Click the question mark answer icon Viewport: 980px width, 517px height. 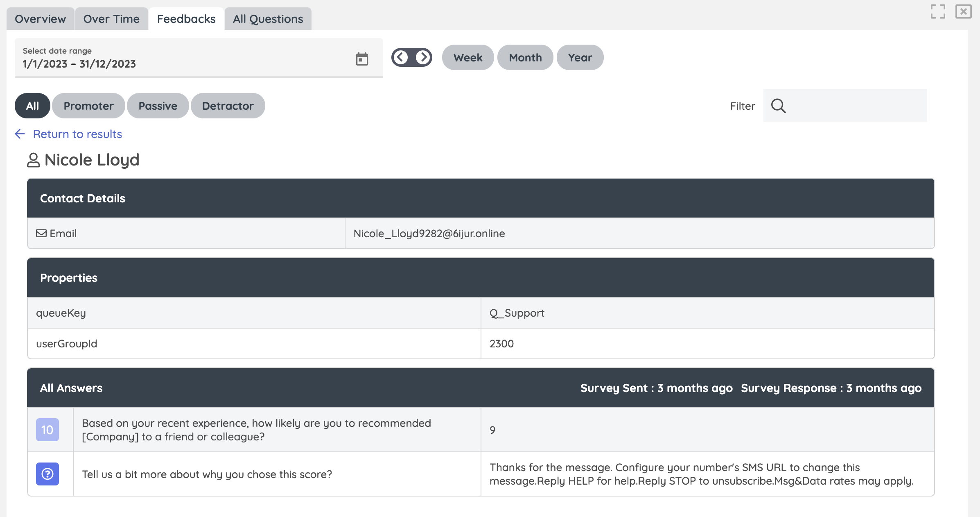[47, 474]
